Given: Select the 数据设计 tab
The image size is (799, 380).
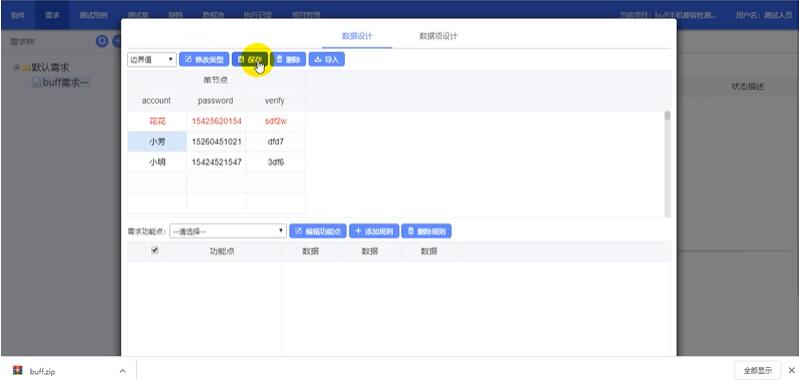Looking at the screenshot, I should 357,36.
